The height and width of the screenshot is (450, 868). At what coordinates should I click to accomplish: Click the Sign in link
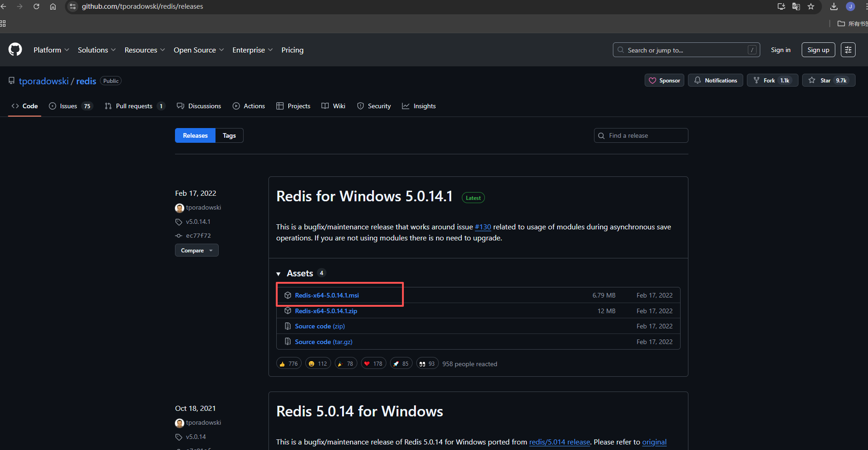(781, 50)
